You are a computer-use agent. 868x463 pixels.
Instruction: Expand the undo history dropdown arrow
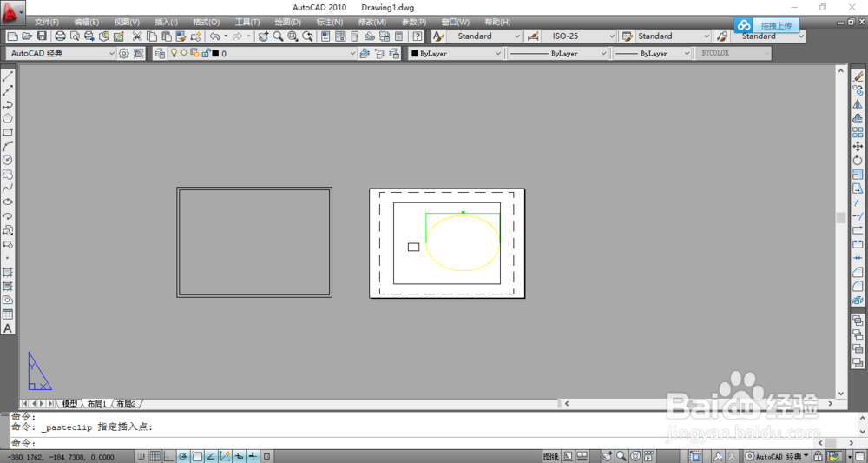pyautogui.click(x=226, y=36)
